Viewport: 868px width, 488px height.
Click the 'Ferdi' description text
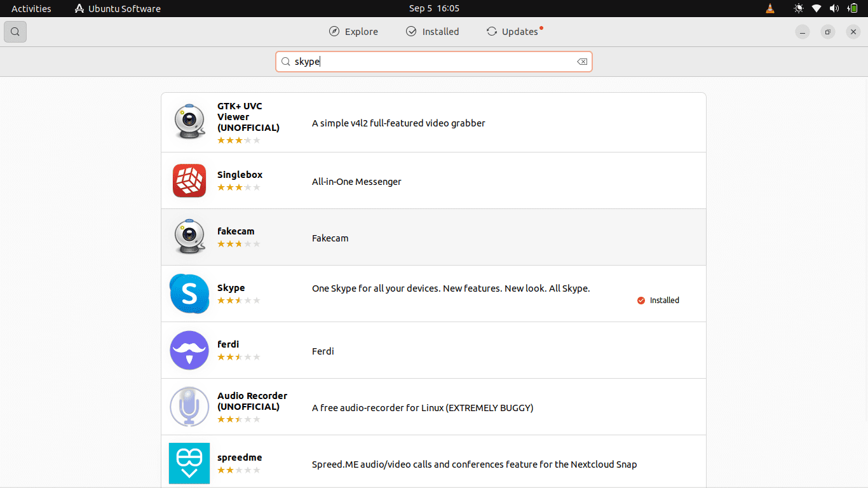323,351
